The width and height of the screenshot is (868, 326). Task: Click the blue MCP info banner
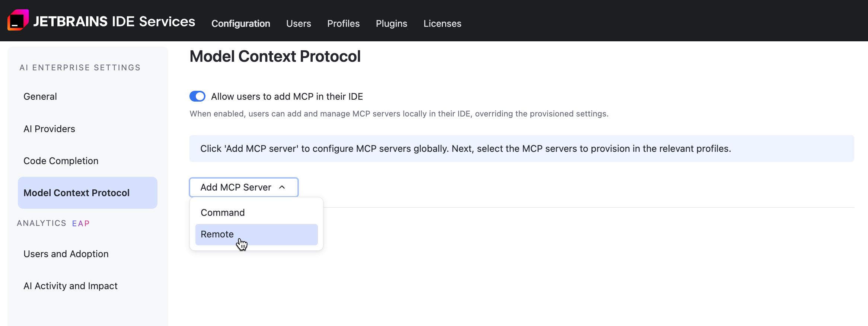point(521,148)
